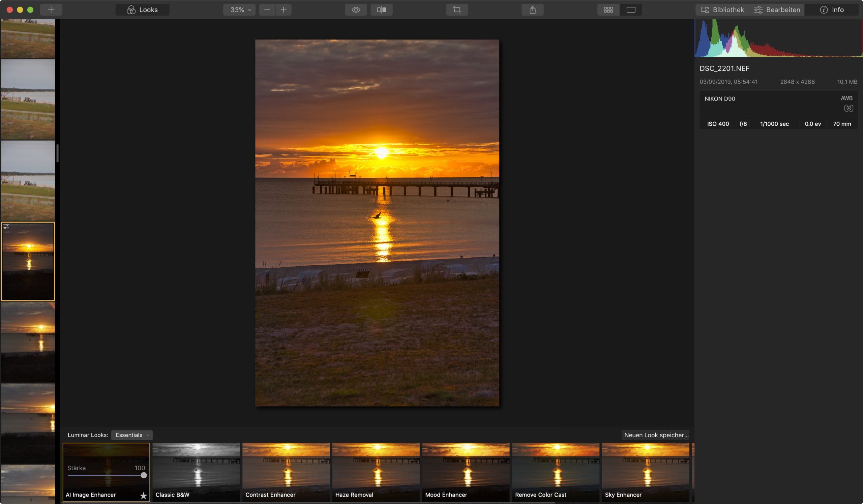Screen dimensions: 863x504
Task: Zoom in with the plus button
Action: (284, 10)
